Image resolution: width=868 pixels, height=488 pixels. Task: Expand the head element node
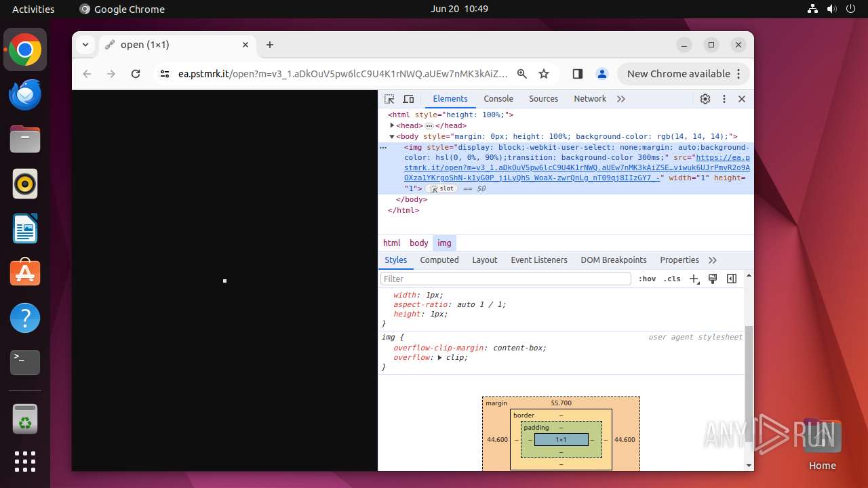click(x=392, y=125)
